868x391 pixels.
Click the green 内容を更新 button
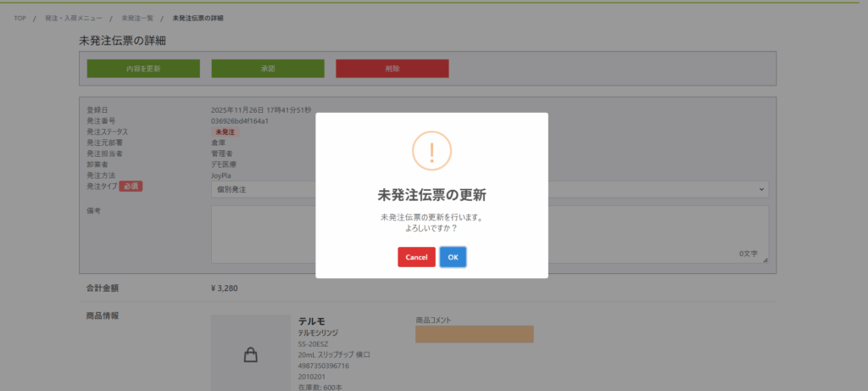[x=143, y=68]
